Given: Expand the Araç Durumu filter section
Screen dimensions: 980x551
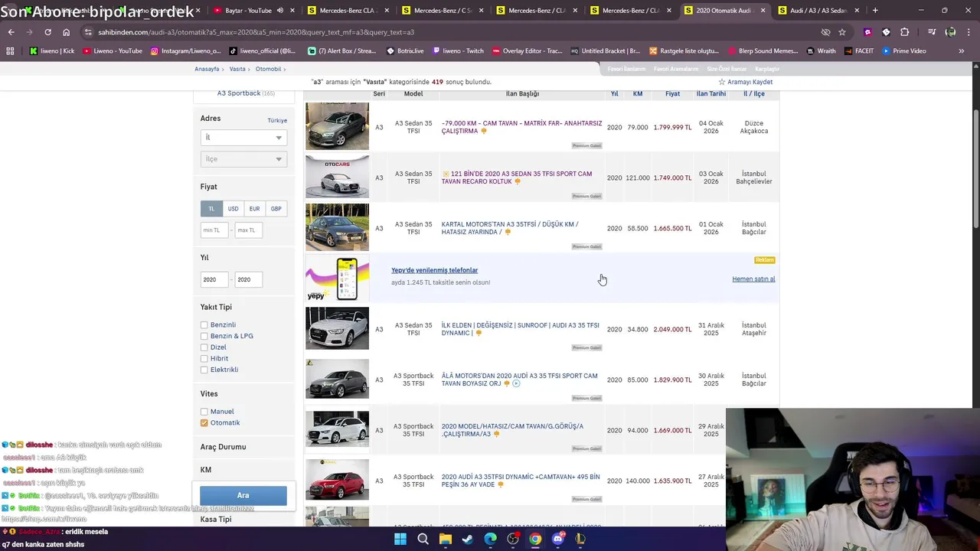Looking at the screenshot, I should point(224,447).
